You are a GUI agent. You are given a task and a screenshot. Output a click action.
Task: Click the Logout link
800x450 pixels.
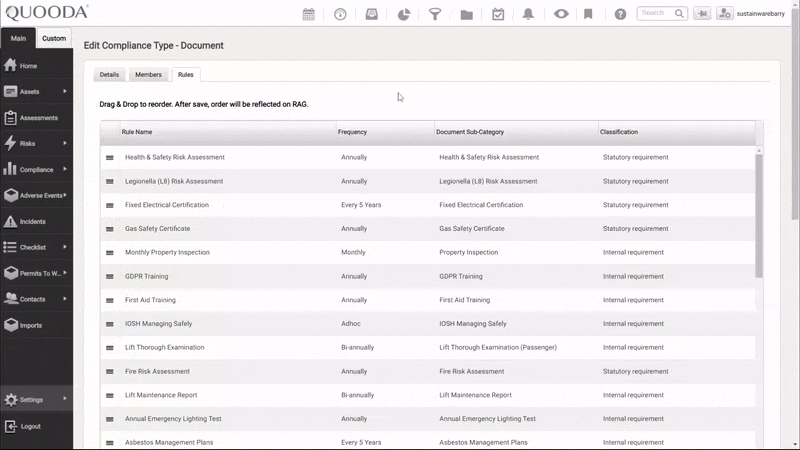pyautogui.click(x=31, y=426)
